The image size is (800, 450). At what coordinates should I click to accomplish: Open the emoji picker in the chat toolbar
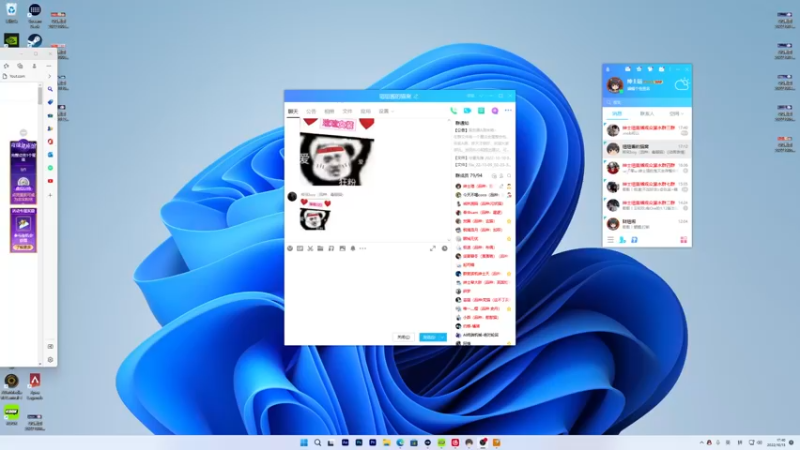[290, 248]
